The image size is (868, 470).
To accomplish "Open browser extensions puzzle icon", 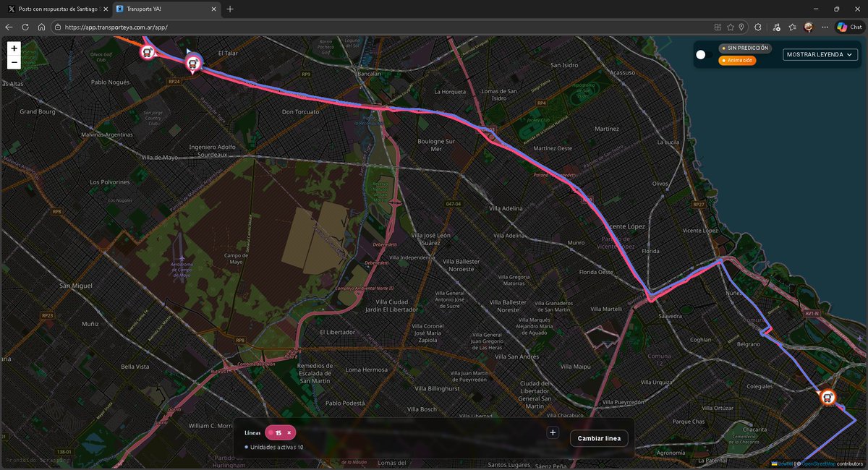I will (757, 27).
